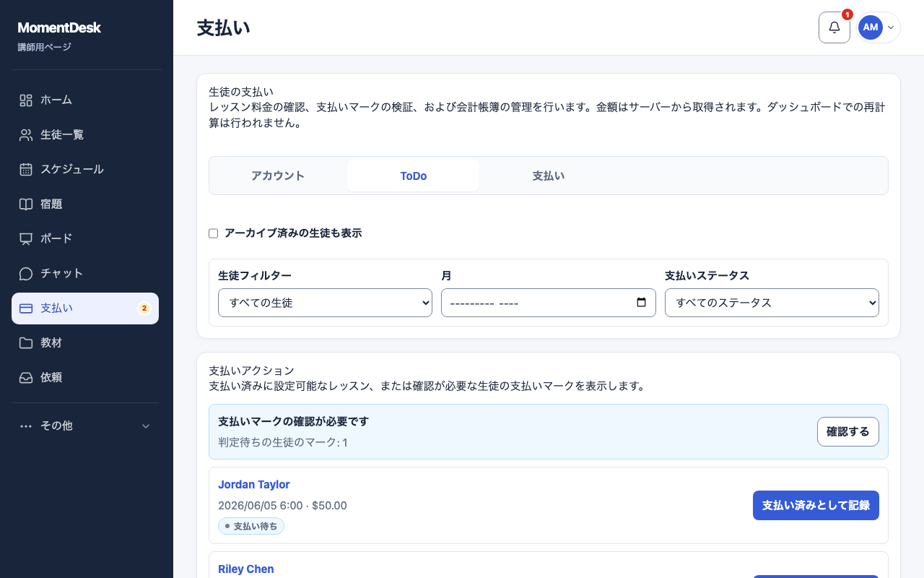Click the 生徒一覧 people icon

(x=26, y=135)
